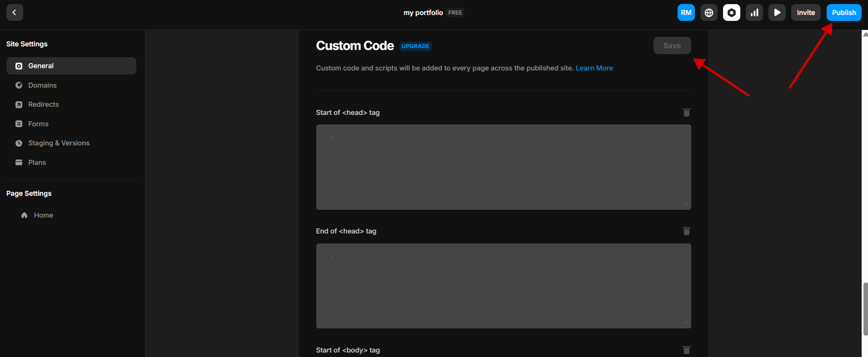Click the Forms icon in sidebar

click(19, 124)
